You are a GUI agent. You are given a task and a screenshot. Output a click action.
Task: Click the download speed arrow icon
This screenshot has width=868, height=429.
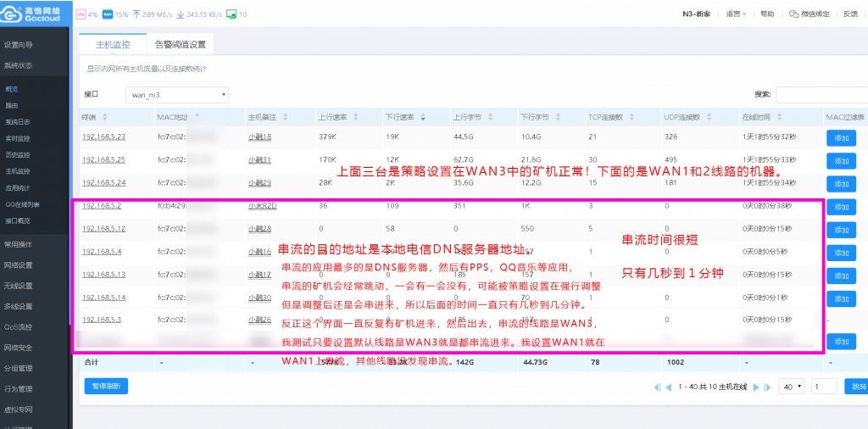click(x=180, y=14)
